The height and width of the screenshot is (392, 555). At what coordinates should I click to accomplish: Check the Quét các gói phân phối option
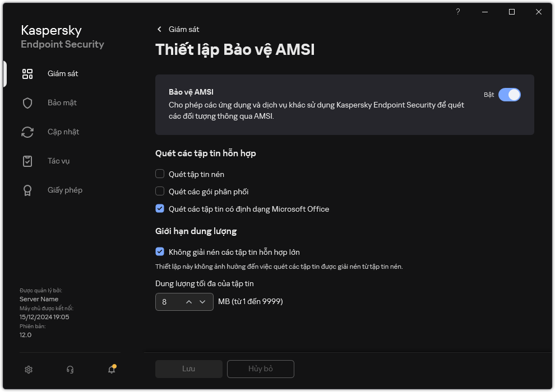point(160,192)
